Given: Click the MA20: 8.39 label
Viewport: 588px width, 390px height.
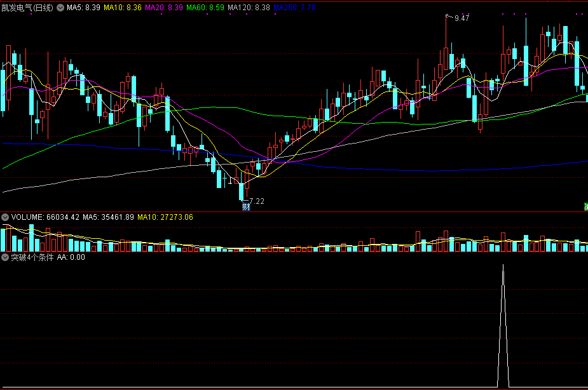Looking at the screenshot, I should [164, 8].
